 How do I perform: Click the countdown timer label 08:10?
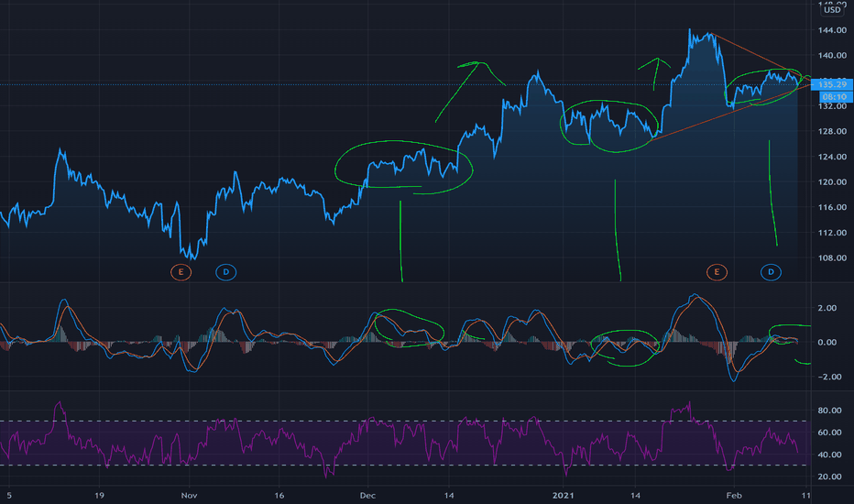(x=835, y=97)
